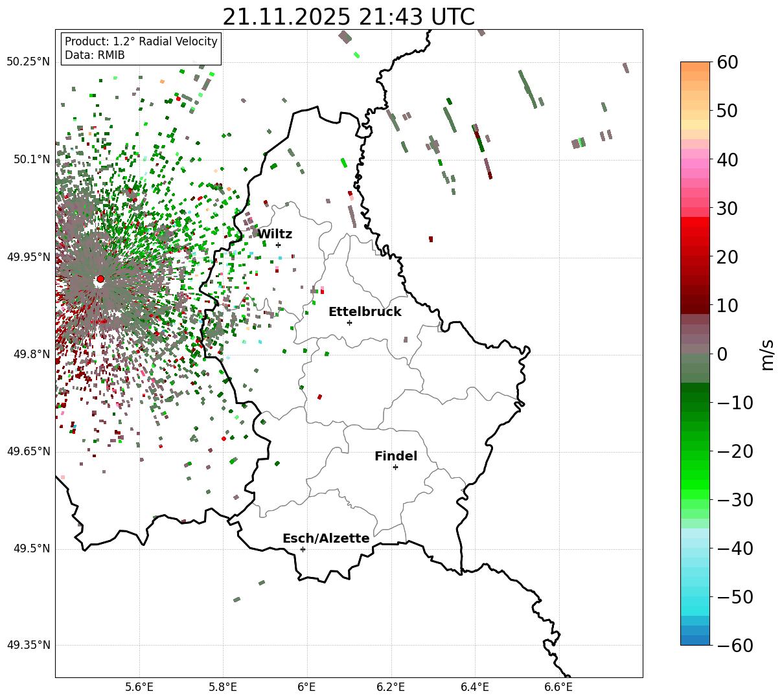The width and height of the screenshot is (782, 700).
Task: Click the colorbar value −60
Action: (x=735, y=646)
